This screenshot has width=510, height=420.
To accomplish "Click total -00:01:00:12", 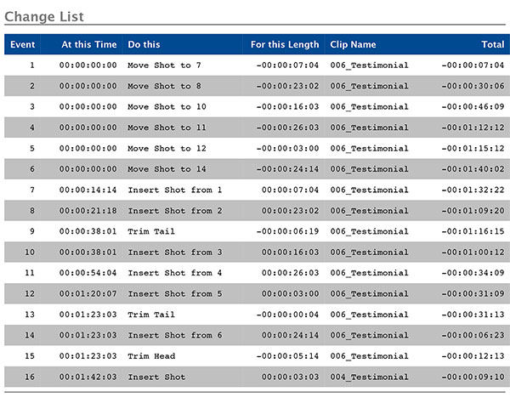I will (473, 253).
